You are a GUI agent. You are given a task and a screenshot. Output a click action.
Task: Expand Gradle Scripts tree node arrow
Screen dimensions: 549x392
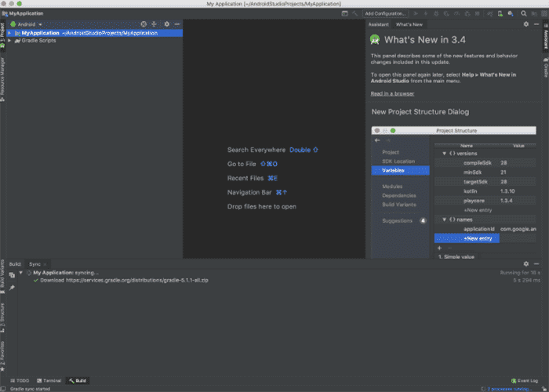point(9,41)
